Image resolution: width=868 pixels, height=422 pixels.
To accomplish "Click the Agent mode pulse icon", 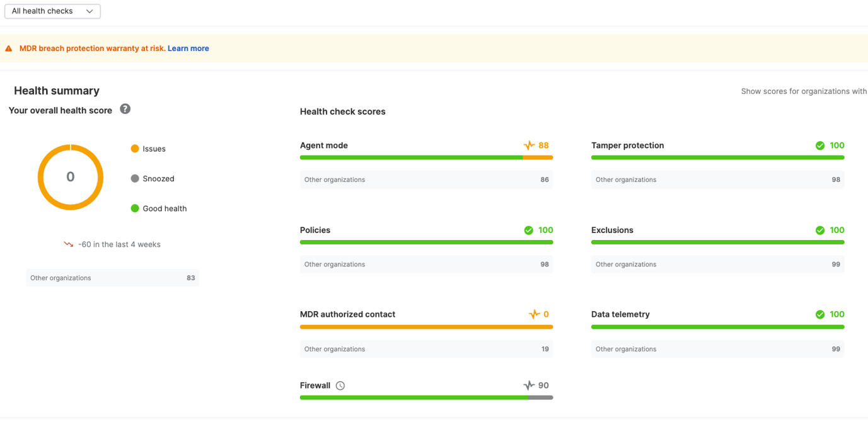I will [529, 145].
